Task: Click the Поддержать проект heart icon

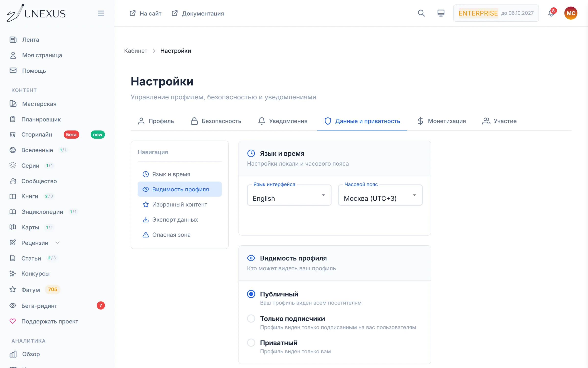Action: point(13,321)
